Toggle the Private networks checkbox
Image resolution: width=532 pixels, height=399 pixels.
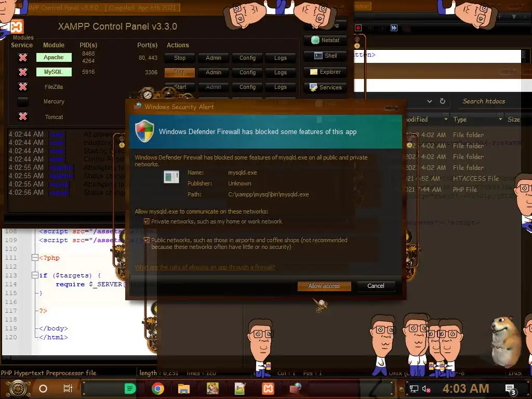[147, 221]
